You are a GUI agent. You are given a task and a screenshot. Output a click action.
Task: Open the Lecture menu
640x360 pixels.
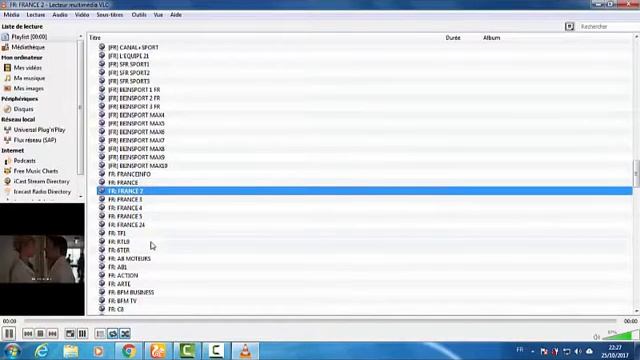[36, 15]
